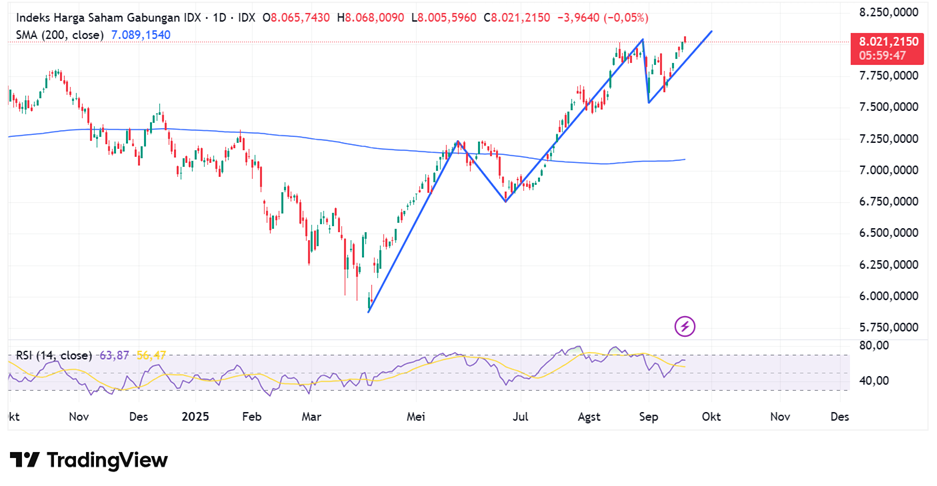937x486 pixels.
Task: Click the 2025 label on the time axis
Action: pos(195,417)
